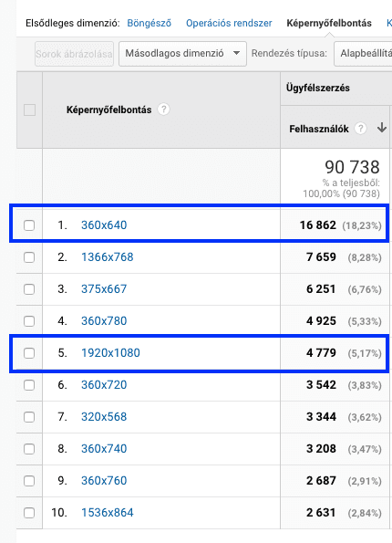Click help icon next to Képernyőfelbontás header
This screenshot has height=543, width=392.
pos(163,110)
